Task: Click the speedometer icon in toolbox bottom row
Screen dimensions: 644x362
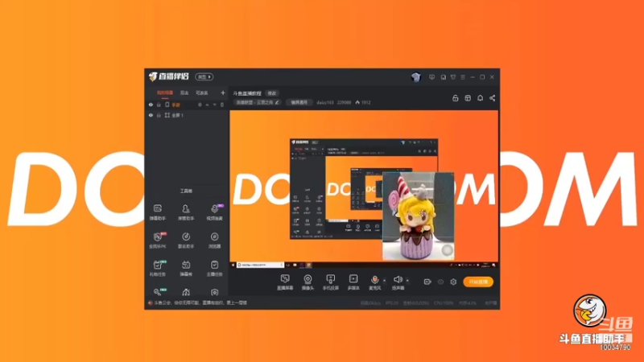Action: 186,292
